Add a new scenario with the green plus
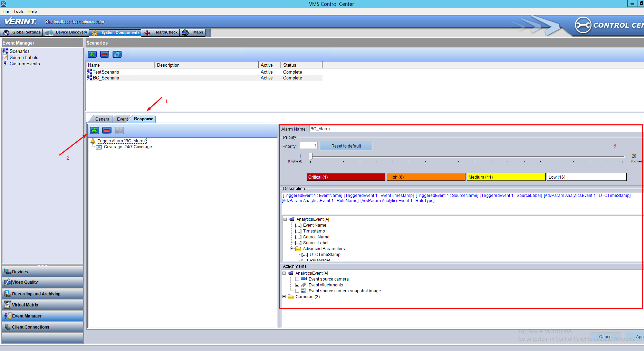The image size is (644, 351). 92,54
